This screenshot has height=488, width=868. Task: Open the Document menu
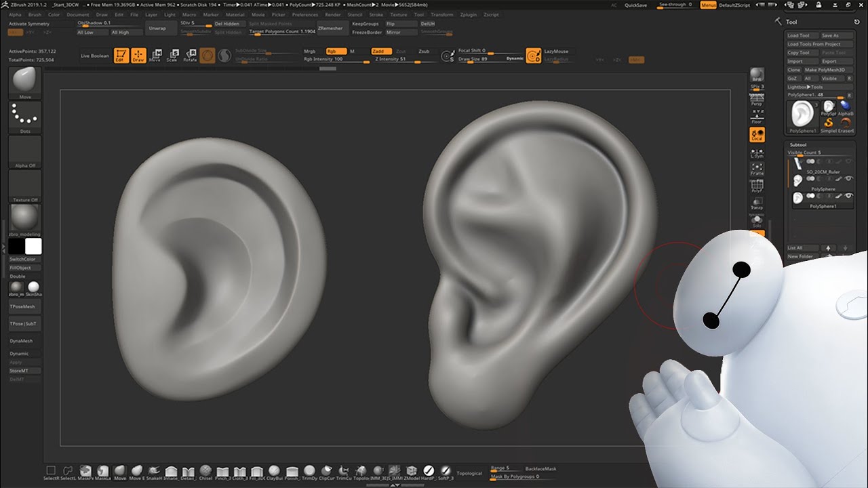[78, 14]
